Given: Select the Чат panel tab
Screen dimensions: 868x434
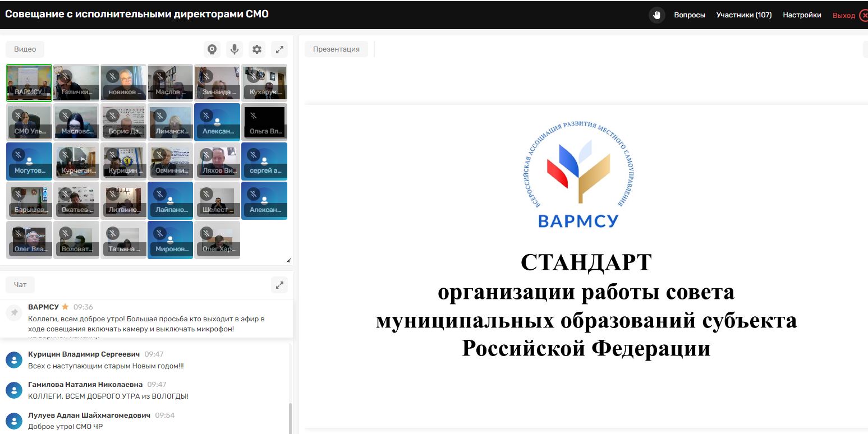Looking at the screenshot, I should click(20, 285).
